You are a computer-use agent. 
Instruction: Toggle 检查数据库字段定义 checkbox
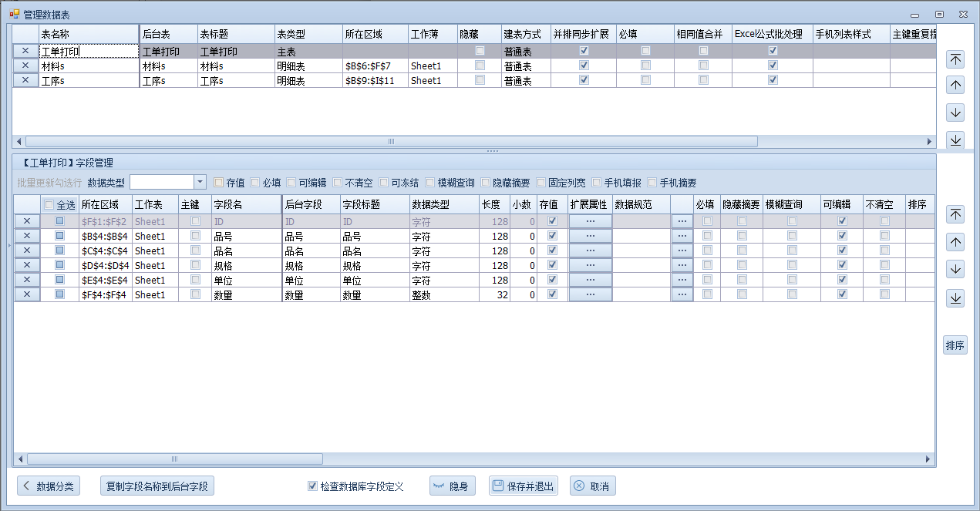(312, 486)
